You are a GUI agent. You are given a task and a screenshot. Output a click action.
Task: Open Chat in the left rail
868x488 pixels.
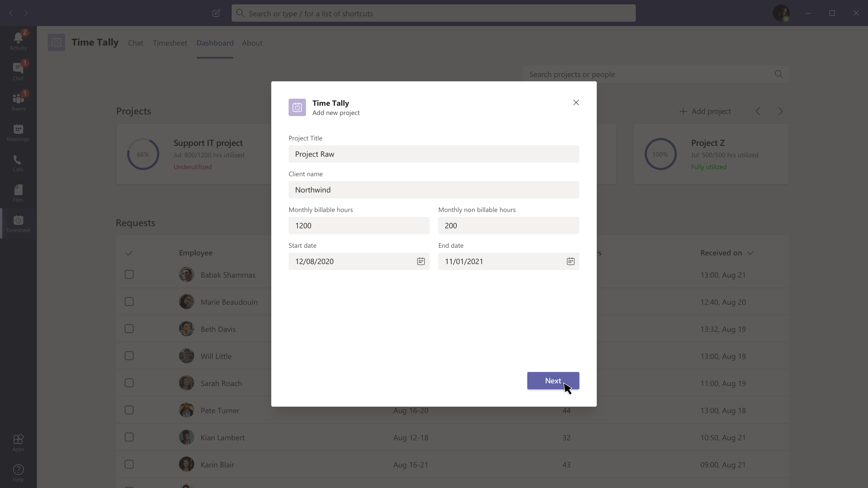tap(18, 71)
